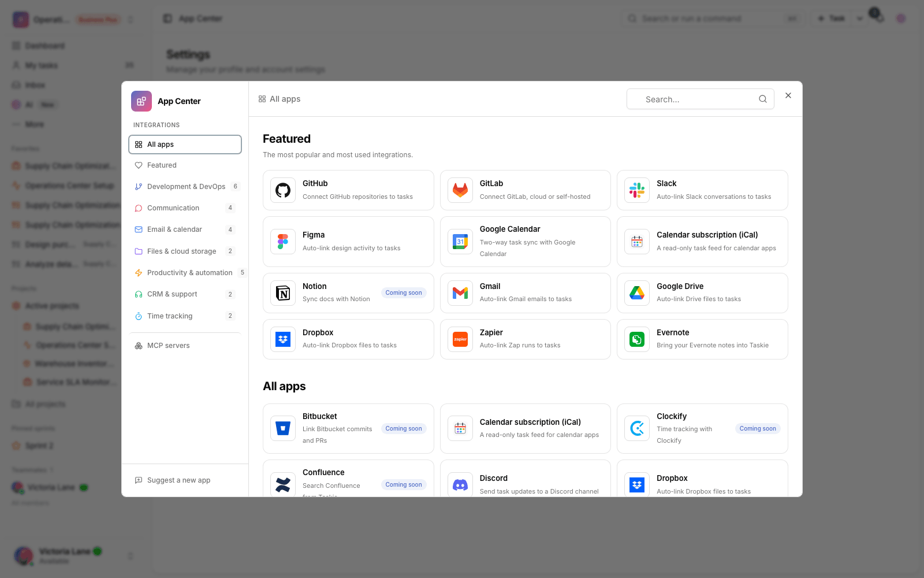Click the Slack logo icon
The height and width of the screenshot is (578, 924).
click(x=637, y=190)
